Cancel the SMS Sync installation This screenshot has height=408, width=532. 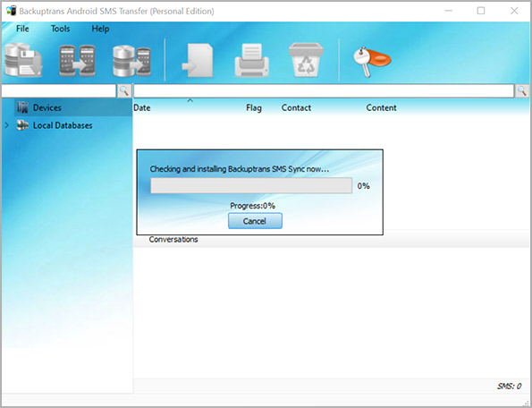coord(255,221)
